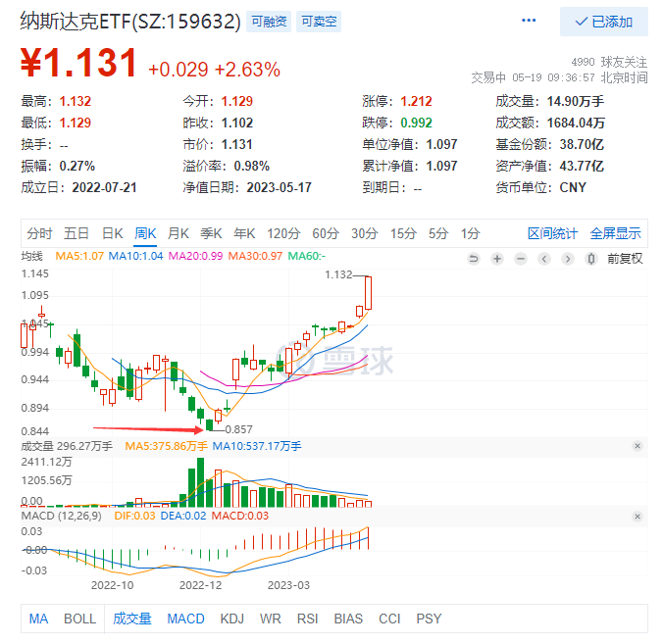Move chart right with right chevron
The height and width of the screenshot is (644, 663).
(568, 258)
